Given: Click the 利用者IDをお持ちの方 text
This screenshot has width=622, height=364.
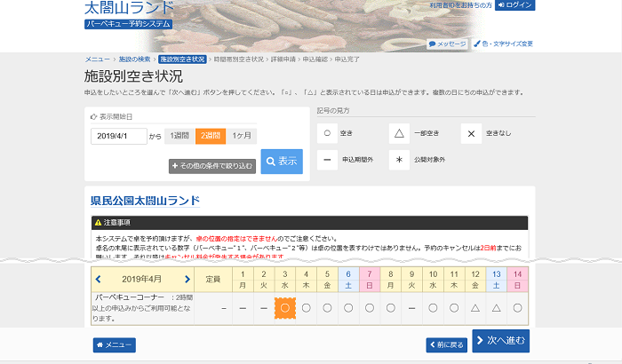Looking at the screenshot, I should tap(460, 5).
